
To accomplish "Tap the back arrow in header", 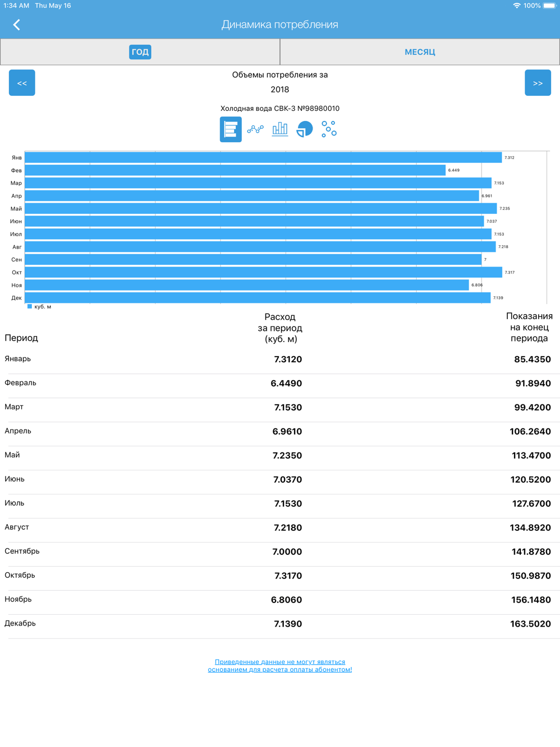I will click(17, 25).
